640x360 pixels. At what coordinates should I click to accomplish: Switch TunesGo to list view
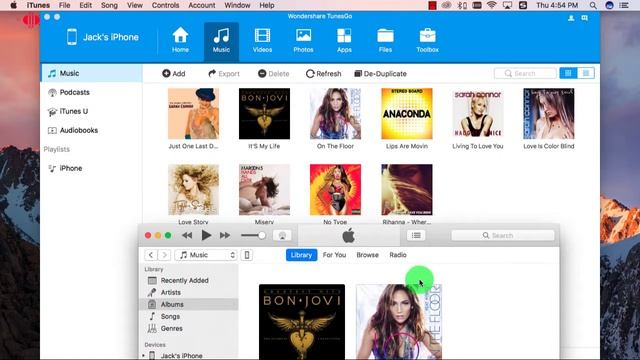click(586, 73)
